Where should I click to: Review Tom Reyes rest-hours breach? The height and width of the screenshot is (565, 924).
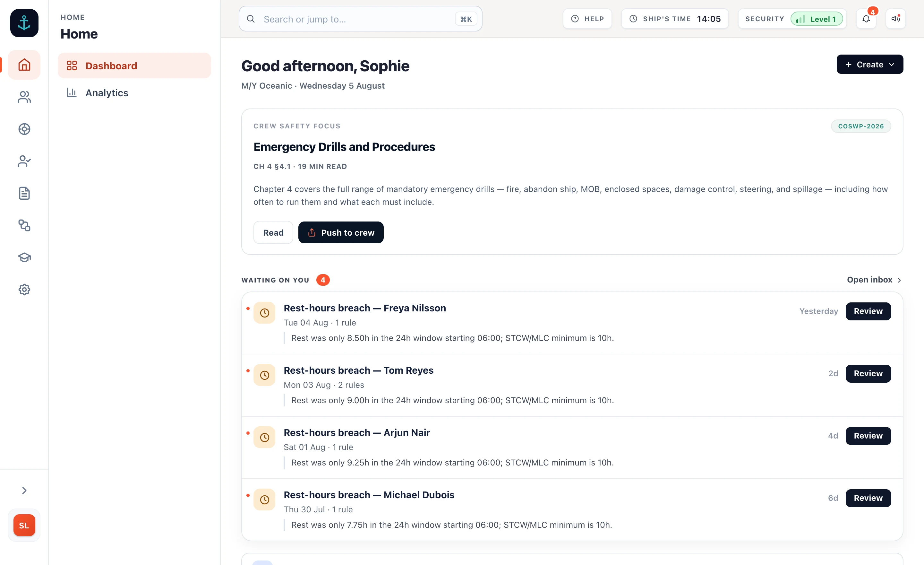click(868, 374)
